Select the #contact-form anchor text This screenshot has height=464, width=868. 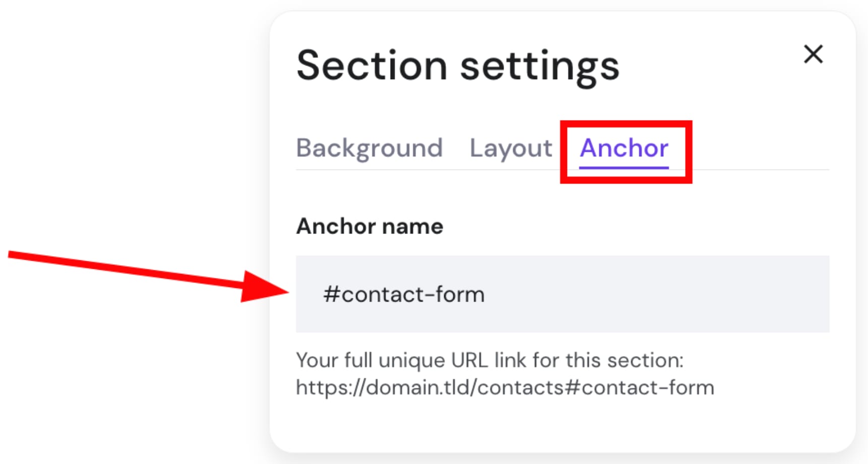pos(403,294)
